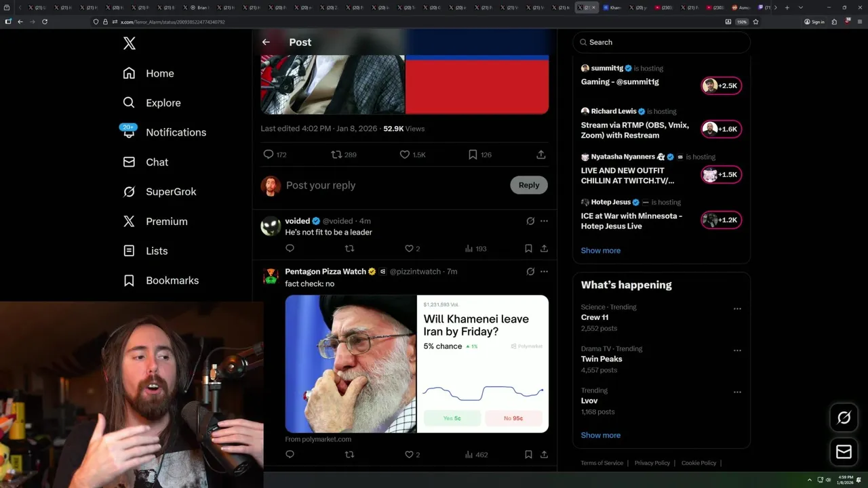Open more options for Crew 11 trend
Viewport: 868px width, 488px height.
737,308
